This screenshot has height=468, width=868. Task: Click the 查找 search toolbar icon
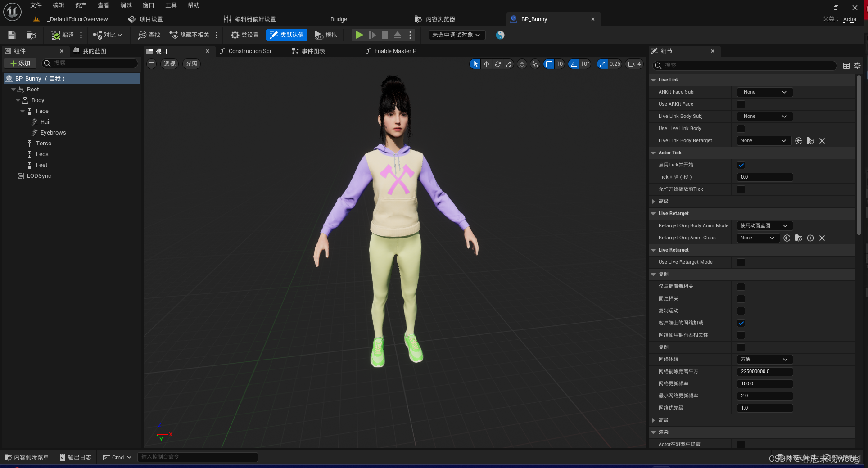point(149,35)
